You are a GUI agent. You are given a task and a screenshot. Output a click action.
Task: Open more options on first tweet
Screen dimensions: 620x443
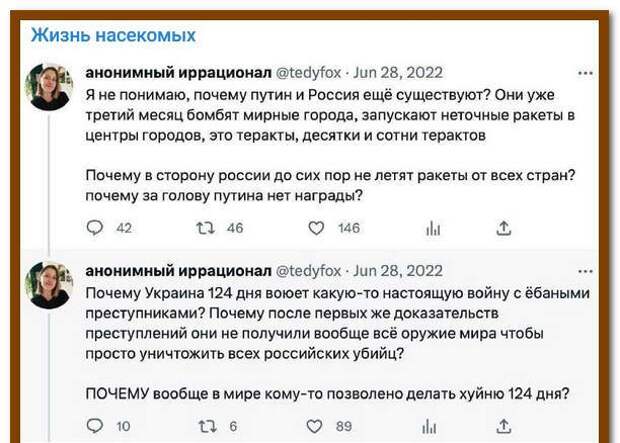tap(586, 73)
